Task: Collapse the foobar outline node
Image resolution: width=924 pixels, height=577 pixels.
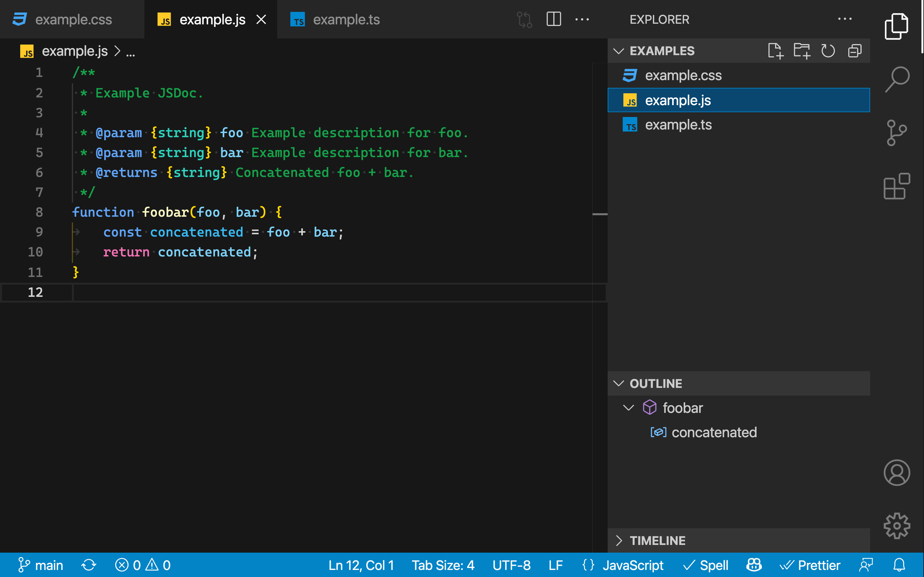Action: click(x=629, y=407)
